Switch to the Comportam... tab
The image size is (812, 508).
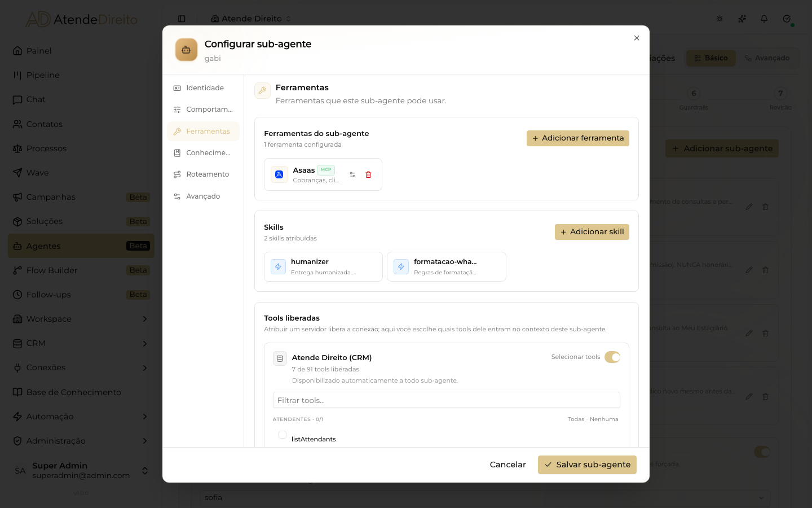click(x=203, y=110)
